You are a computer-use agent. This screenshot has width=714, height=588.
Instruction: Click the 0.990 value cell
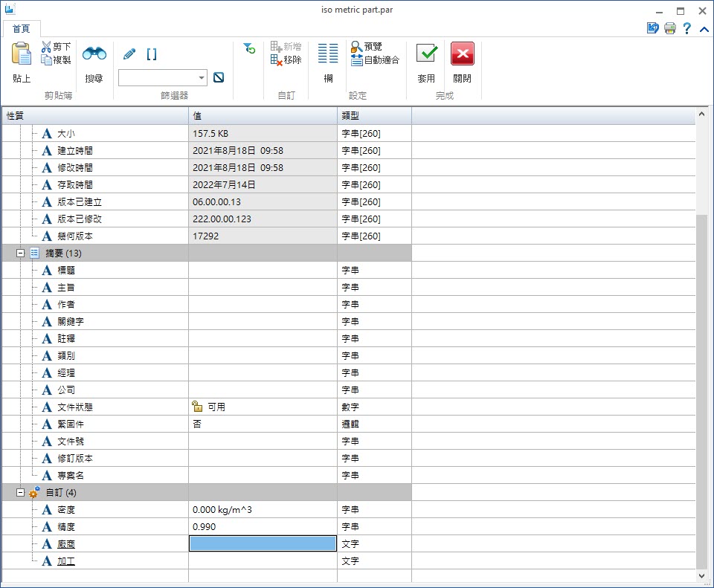point(263,526)
